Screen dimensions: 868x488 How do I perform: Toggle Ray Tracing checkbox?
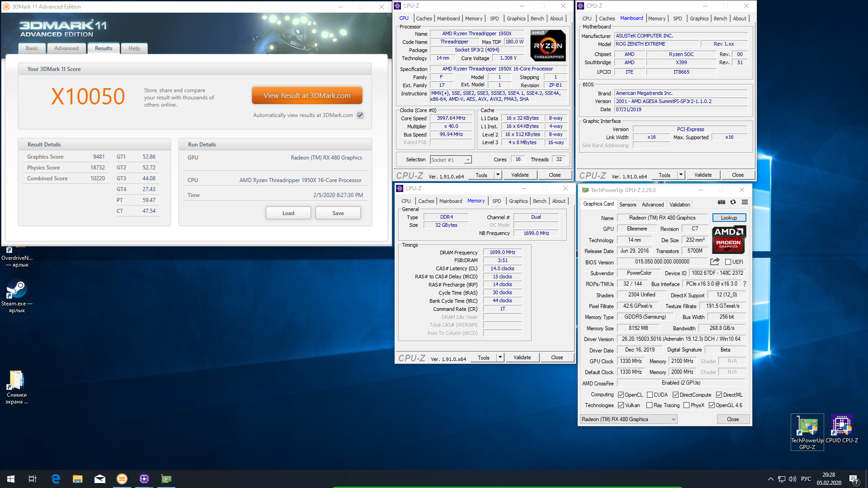[649, 405]
